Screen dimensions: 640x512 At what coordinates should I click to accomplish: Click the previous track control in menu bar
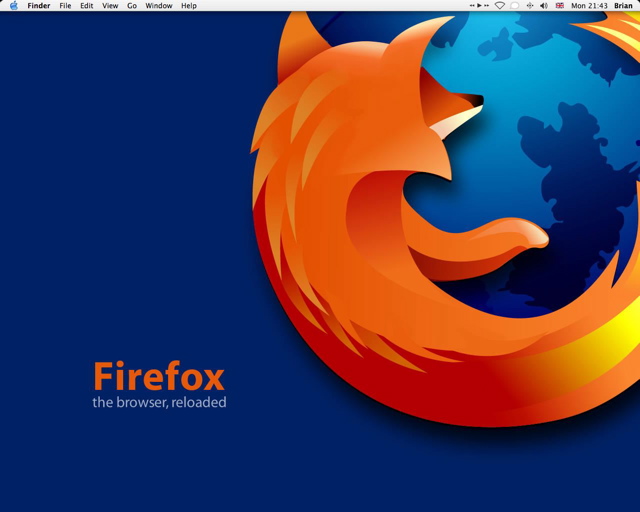pyautogui.click(x=472, y=5)
